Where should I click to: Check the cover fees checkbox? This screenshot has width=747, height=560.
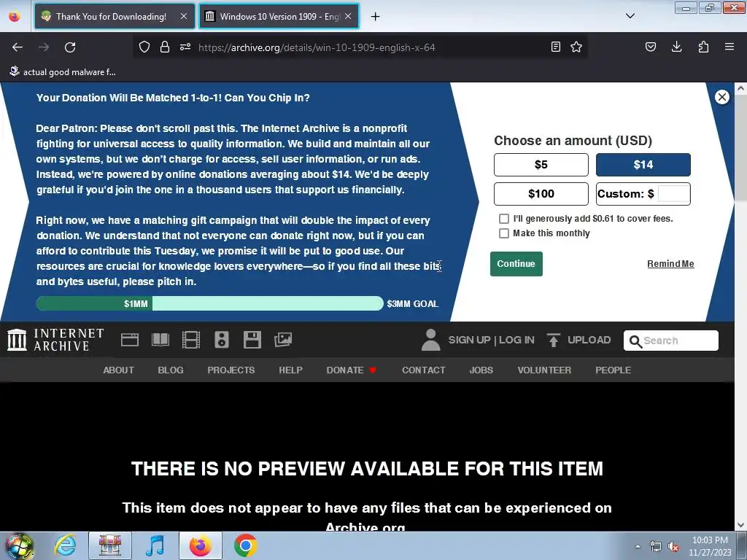(x=503, y=219)
